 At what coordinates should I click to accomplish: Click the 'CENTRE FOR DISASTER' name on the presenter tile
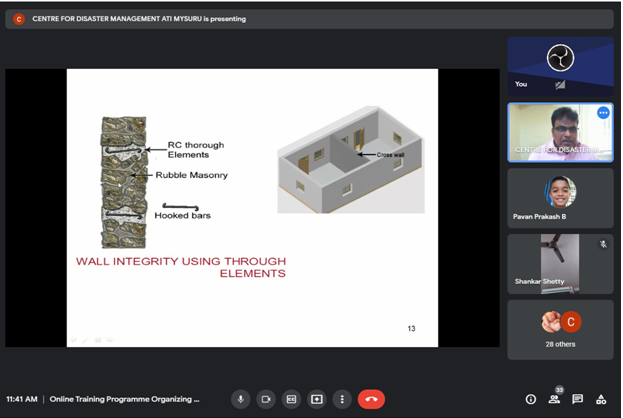(x=559, y=150)
